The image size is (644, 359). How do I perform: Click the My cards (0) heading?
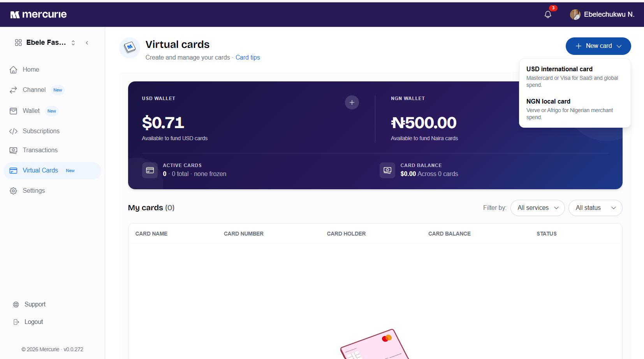[x=151, y=208]
